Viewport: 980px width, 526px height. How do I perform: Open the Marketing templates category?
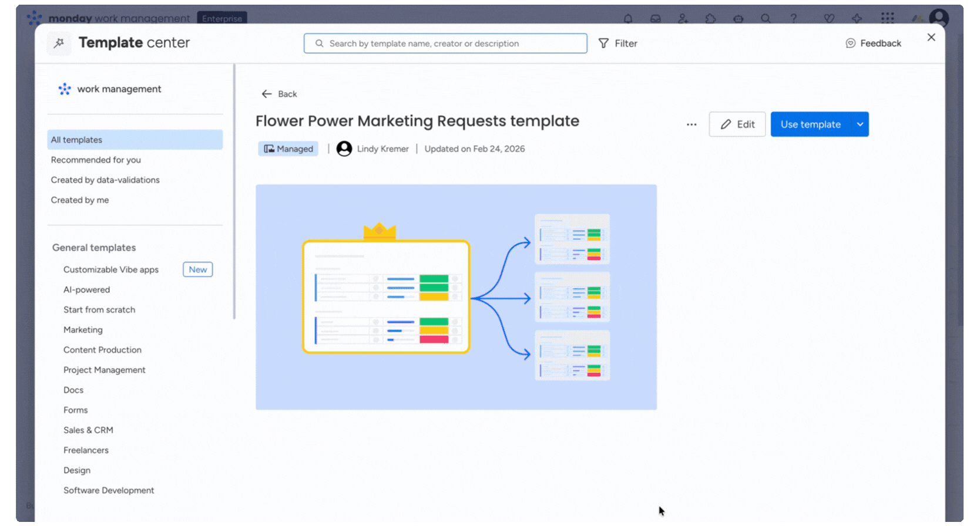[x=83, y=330]
